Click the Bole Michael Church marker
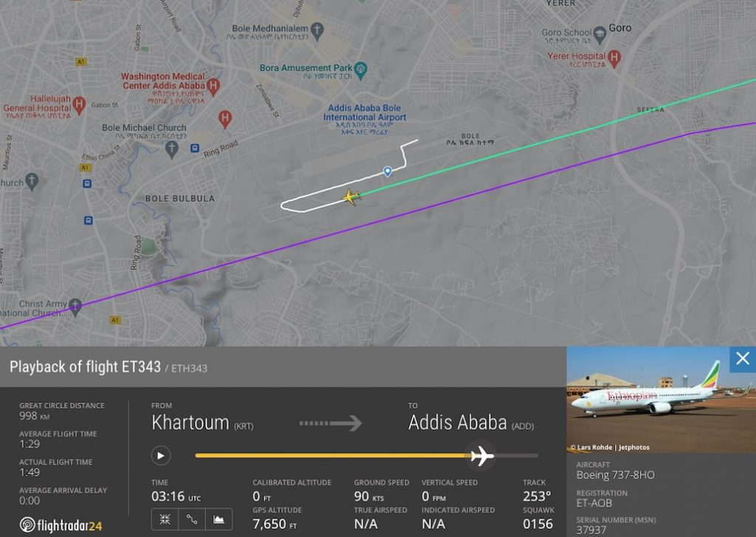 pyautogui.click(x=172, y=148)
